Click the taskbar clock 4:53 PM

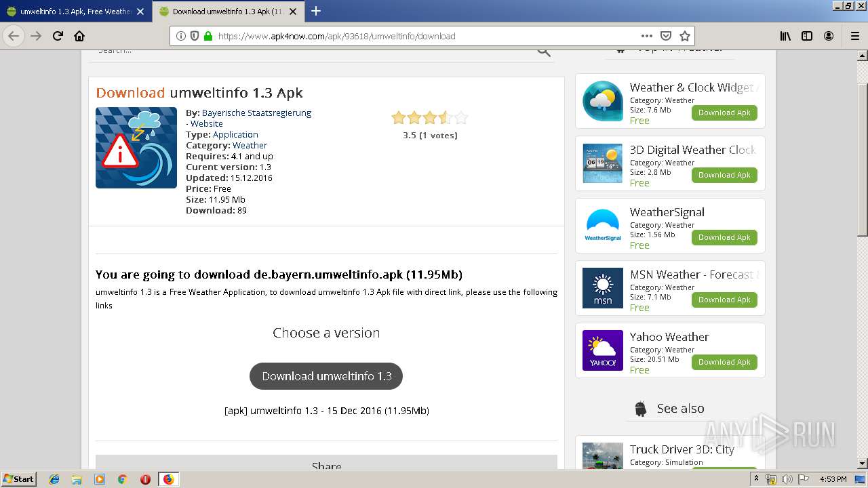click(x=833, y=479)
